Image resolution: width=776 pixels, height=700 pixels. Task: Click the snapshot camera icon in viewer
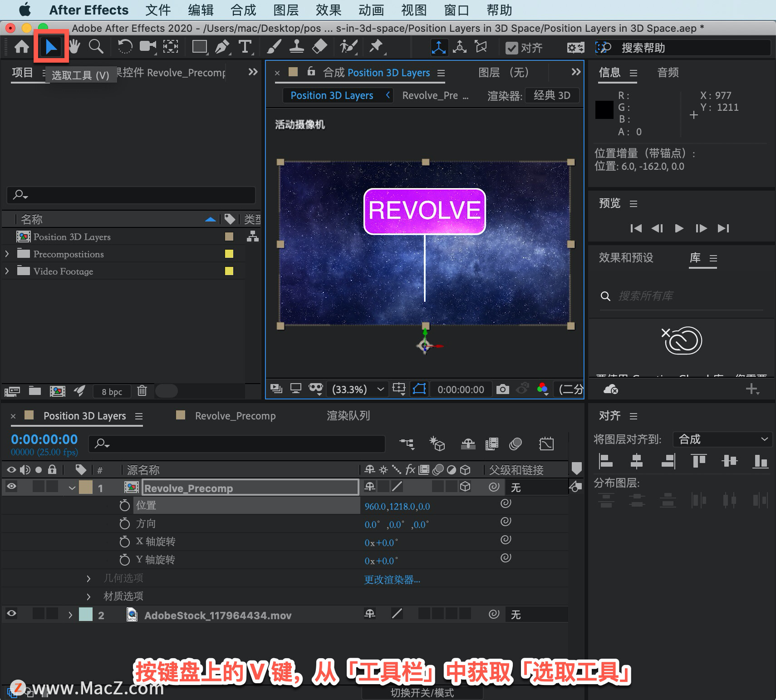pos(502,389)
